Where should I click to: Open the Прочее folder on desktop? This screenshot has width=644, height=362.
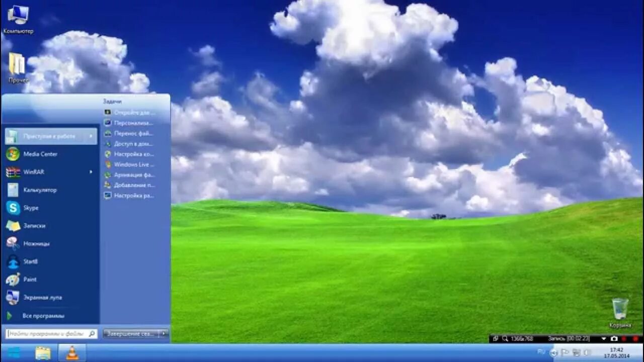point(18,68)
